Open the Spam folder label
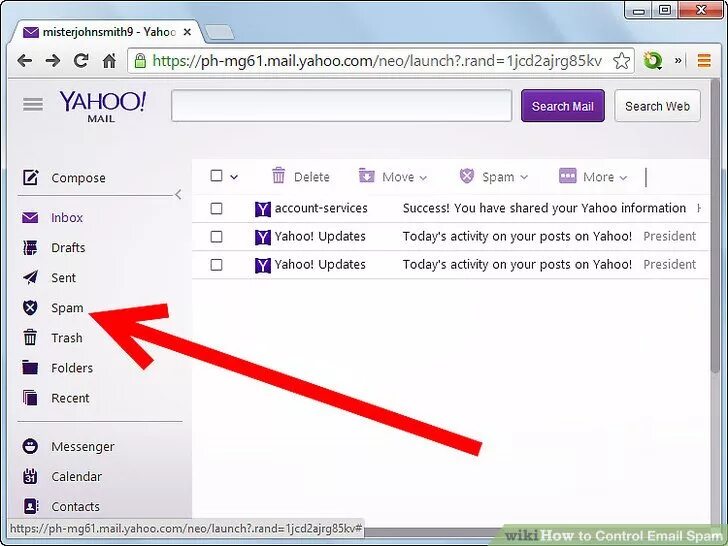728x546 pixels. coord(67,308)
